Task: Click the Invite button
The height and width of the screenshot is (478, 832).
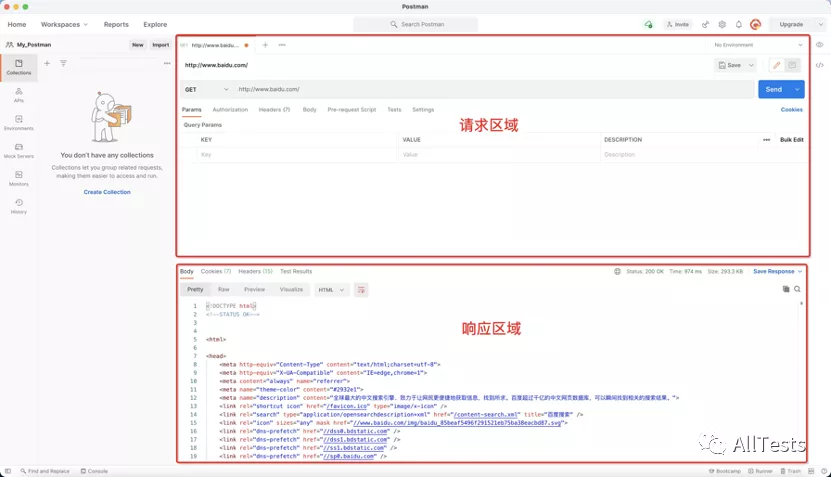Action: (x=678, y=24)
